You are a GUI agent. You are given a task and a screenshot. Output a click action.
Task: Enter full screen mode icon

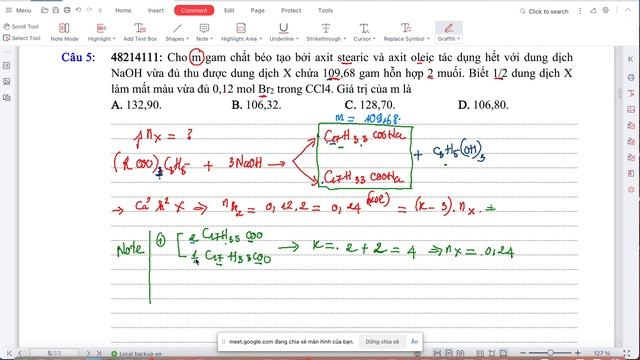tap(627, 353)
